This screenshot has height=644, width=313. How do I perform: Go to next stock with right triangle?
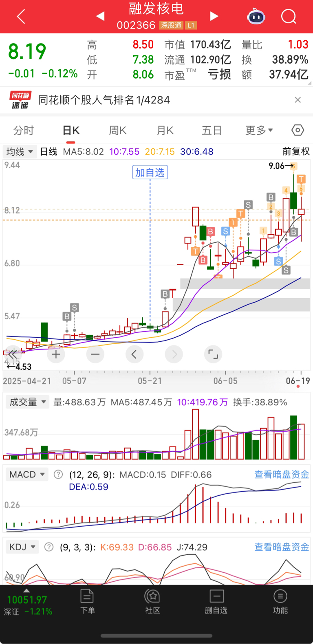[x=214, y=16]
